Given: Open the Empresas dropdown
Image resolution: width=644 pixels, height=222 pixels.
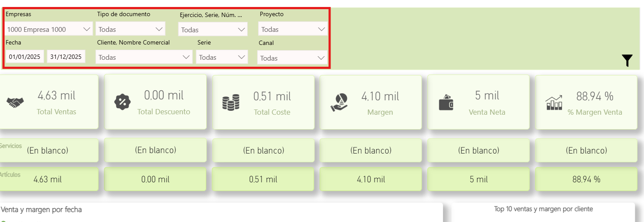Looking at the screenshot, I should coord(49,30).
